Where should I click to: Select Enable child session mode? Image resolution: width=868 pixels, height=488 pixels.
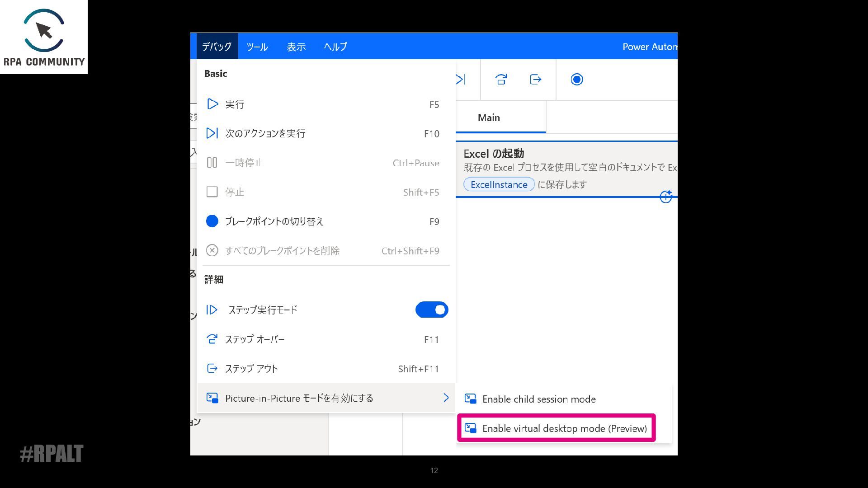click(x=538, y=399)
